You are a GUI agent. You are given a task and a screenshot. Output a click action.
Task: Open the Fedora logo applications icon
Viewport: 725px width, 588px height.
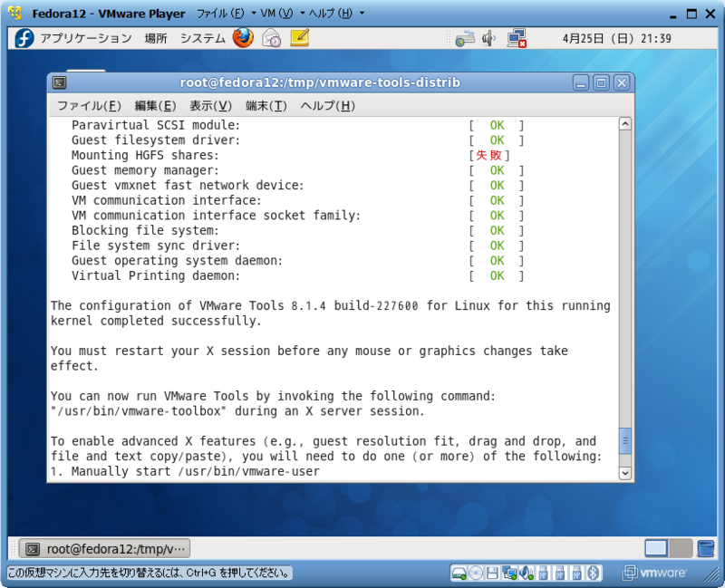tap(24, 38)
